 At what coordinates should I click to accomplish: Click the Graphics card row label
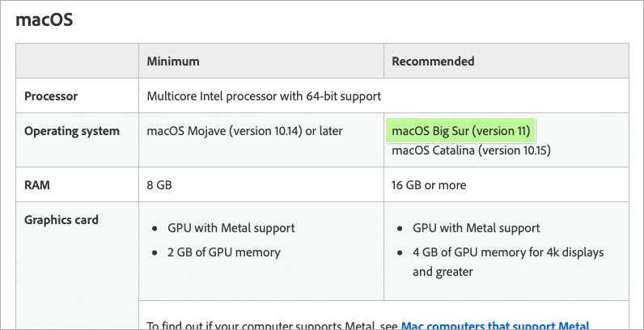click(61, 219)
